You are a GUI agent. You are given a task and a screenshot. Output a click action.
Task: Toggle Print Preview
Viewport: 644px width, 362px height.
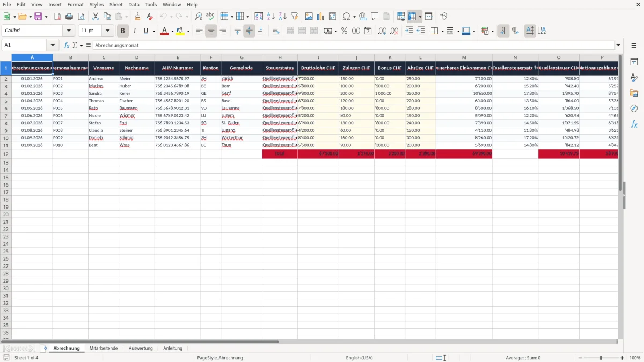[x=81, y=17]
